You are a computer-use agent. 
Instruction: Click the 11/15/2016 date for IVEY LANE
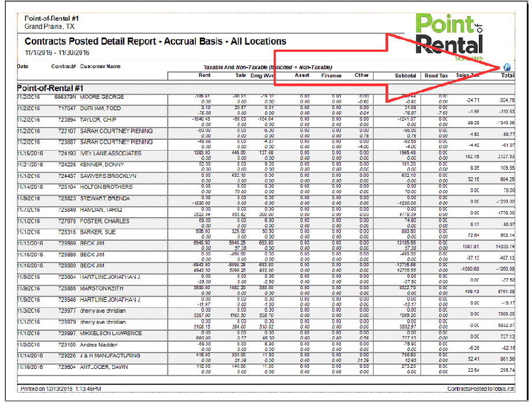tap(30, 154)
